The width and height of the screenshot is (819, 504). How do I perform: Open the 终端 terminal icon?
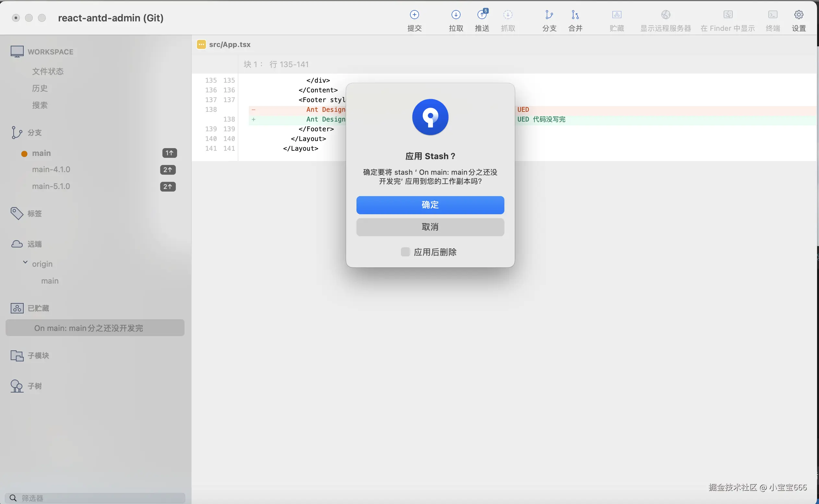click(x=773, y=15)
